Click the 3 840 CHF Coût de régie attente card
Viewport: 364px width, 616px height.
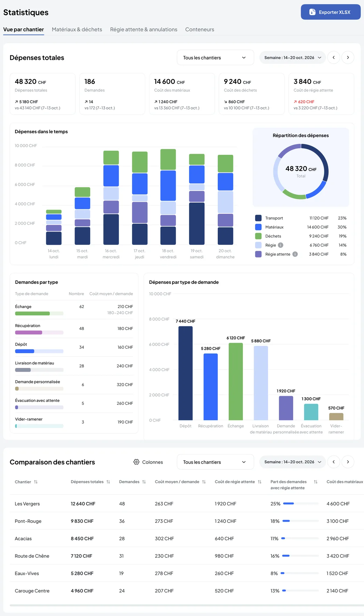point(321,94)
